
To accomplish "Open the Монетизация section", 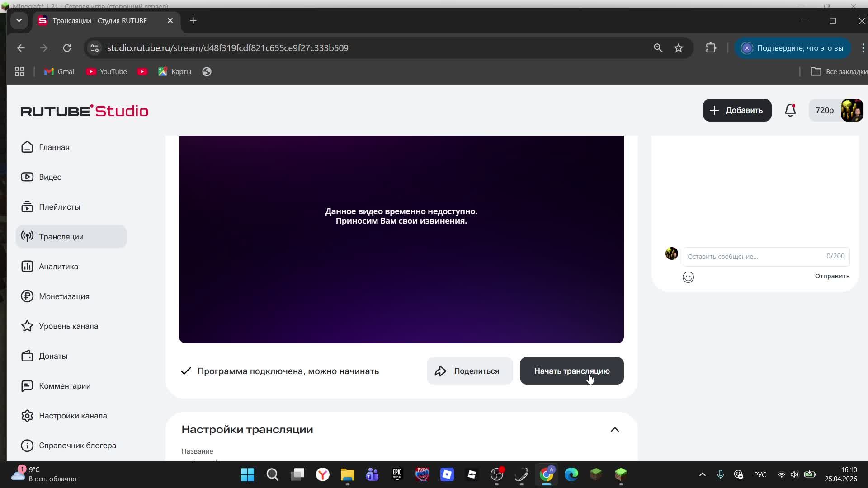I will pos(64,296).
